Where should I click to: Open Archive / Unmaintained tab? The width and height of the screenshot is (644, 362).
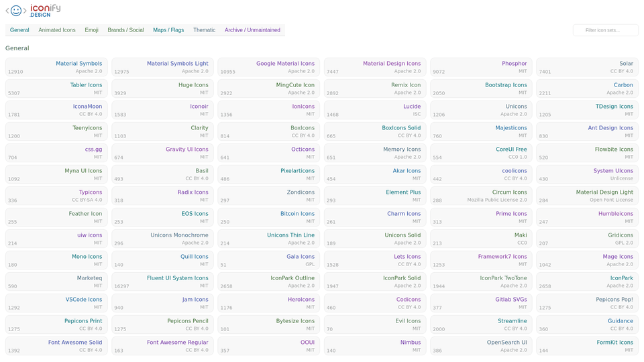(252, 30)
